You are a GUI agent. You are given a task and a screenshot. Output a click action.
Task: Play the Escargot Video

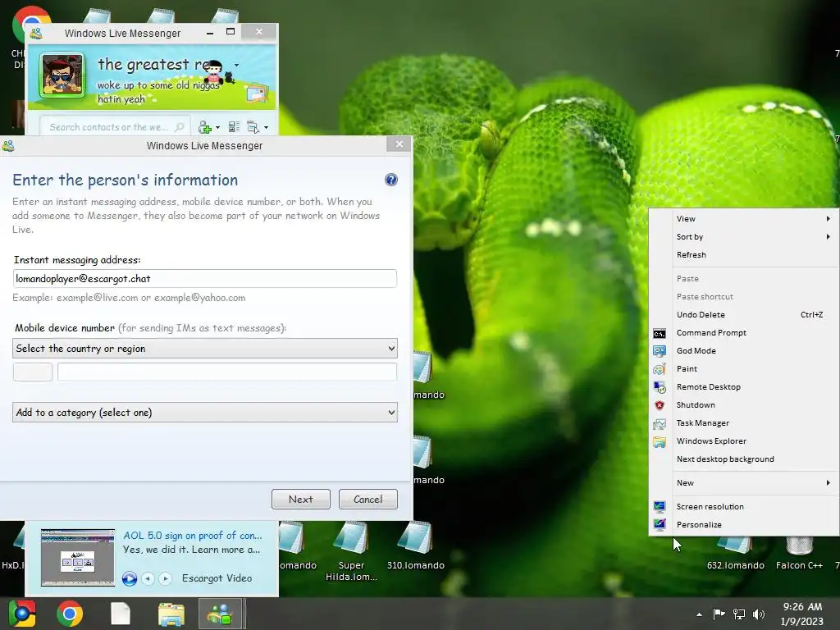point(130,578)
